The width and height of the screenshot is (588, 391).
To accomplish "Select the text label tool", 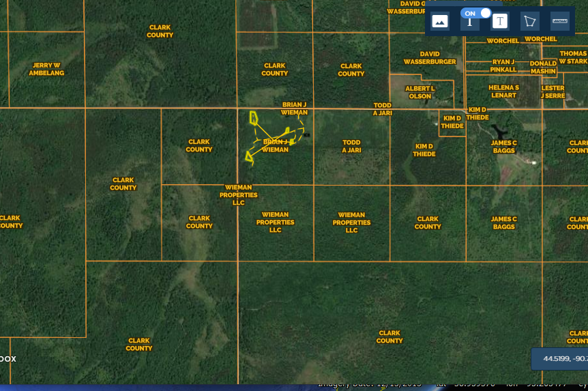I will coord(500,21).
